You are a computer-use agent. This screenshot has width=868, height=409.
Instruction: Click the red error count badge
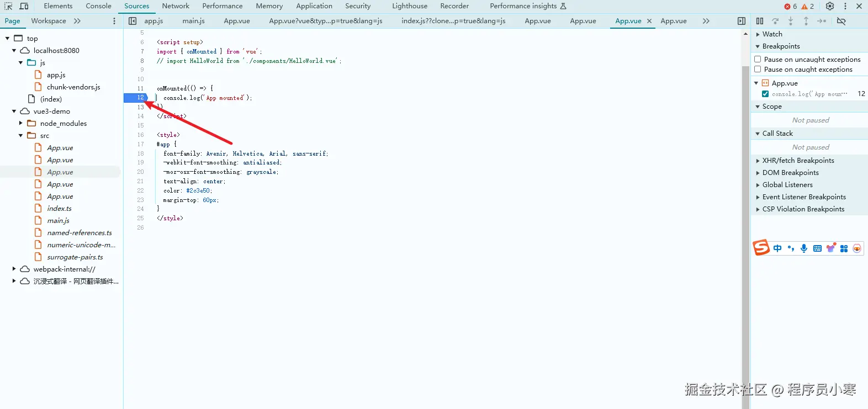(x=791, y=6)
